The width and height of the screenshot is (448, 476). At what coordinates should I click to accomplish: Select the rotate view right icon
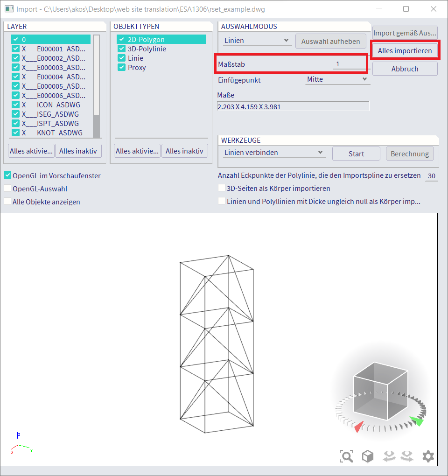(407, 456)
